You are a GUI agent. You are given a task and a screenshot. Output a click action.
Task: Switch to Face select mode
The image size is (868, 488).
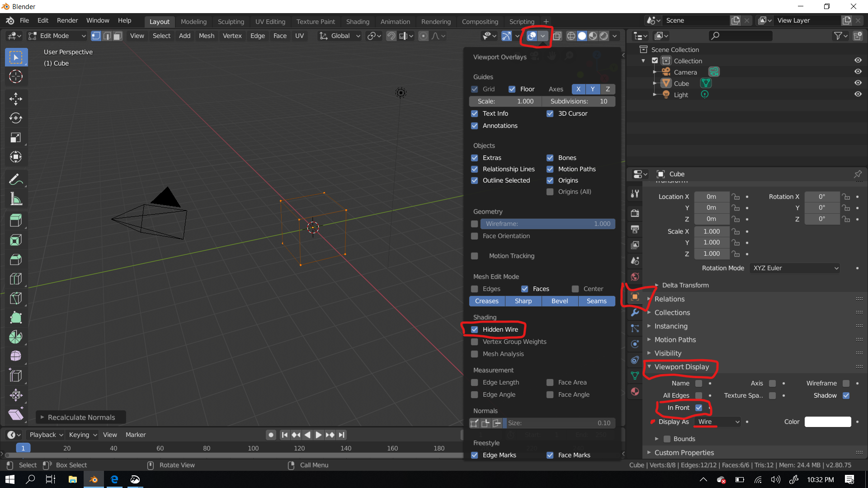pyautogui.click(x=118, y=36)
